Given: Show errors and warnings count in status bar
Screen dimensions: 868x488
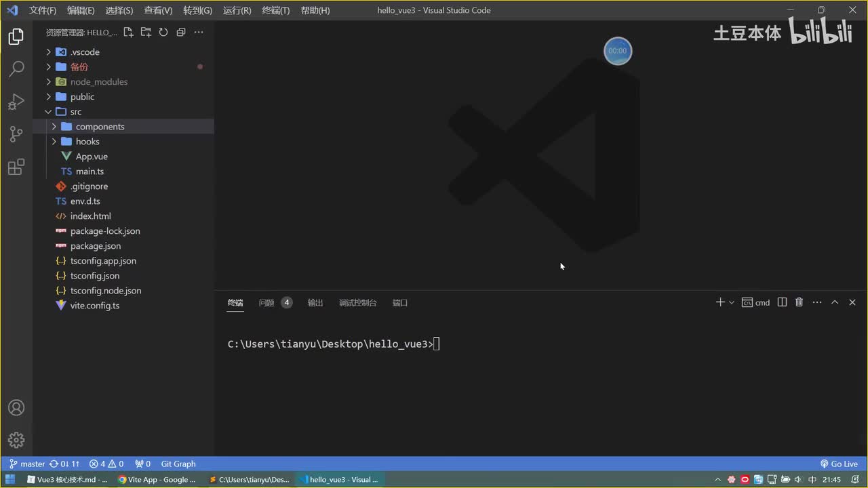Looking at the screenshot, I should pyautogui.click(x=106, y=464).
